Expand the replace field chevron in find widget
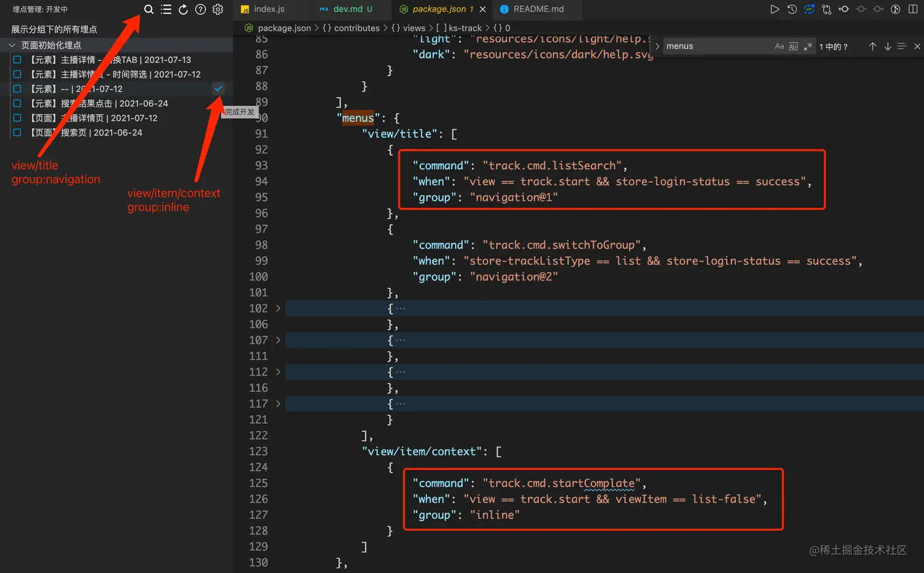This screenshot has width=924, height=573. [x=657, y=46]
